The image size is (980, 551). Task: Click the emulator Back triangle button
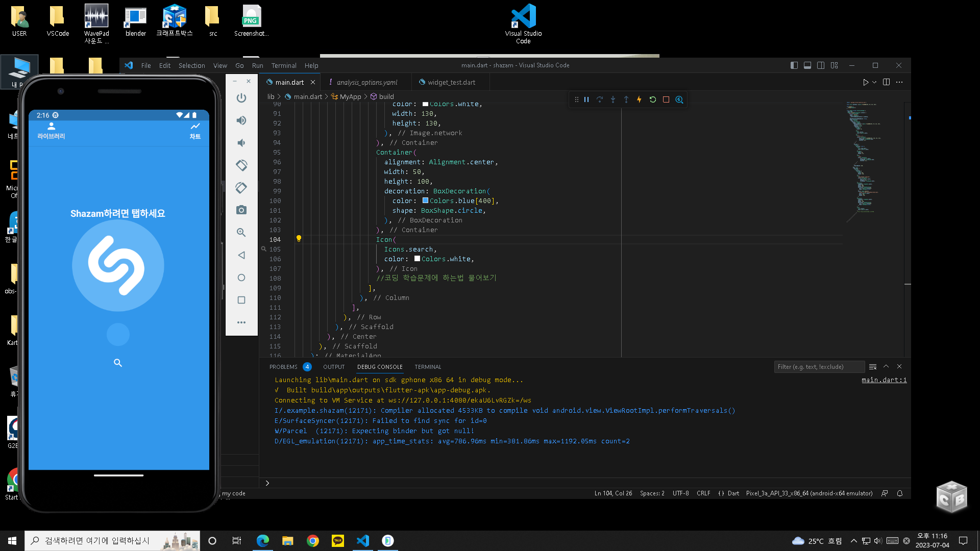241,255
